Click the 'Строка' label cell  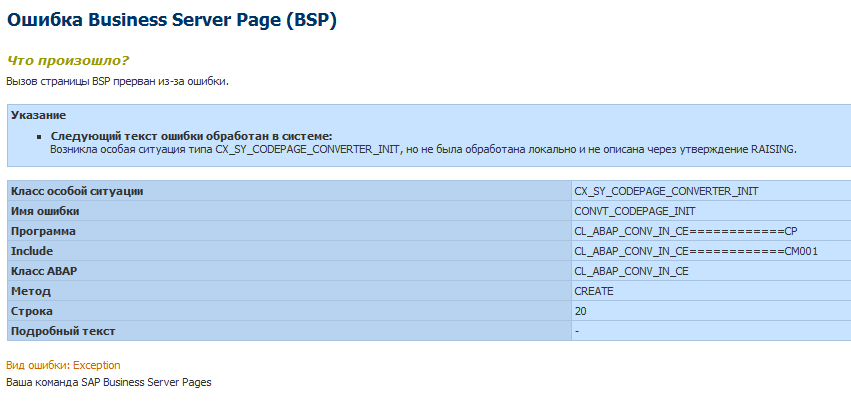289,311
